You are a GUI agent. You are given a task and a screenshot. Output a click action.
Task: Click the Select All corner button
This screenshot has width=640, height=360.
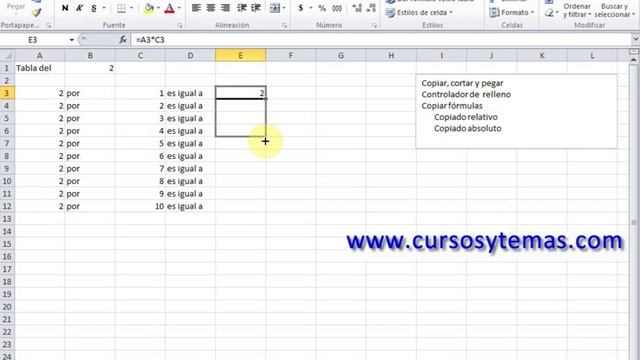pos(7,55)
